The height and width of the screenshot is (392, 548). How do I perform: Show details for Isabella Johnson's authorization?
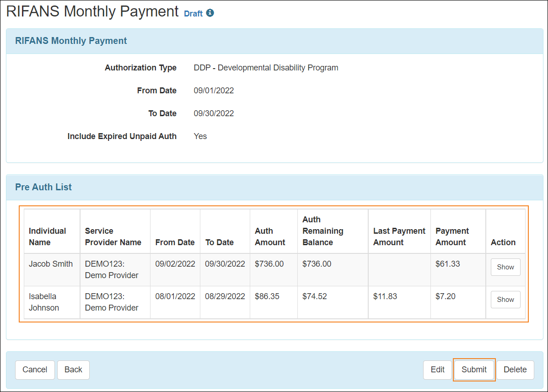point(505,299)
